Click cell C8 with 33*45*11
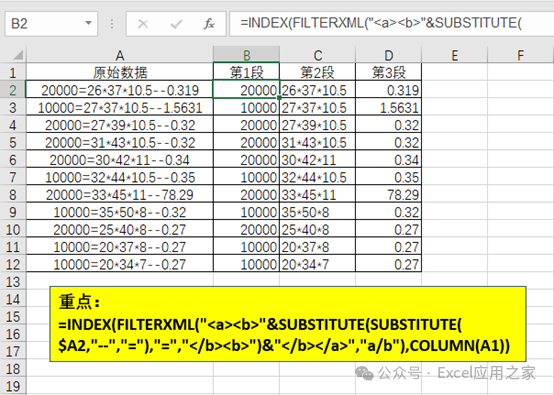 [x=317, y=195]
